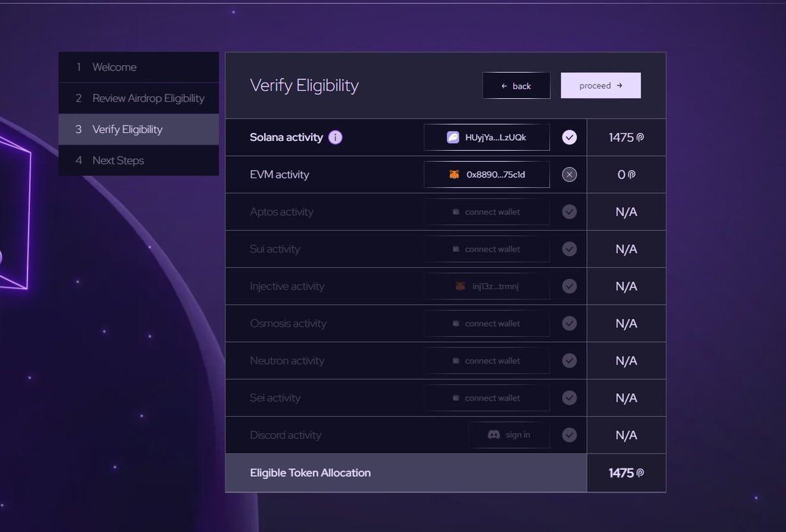Click the Discord logo icon
Viewport: 786px width, 532px height.
(494, 435)
